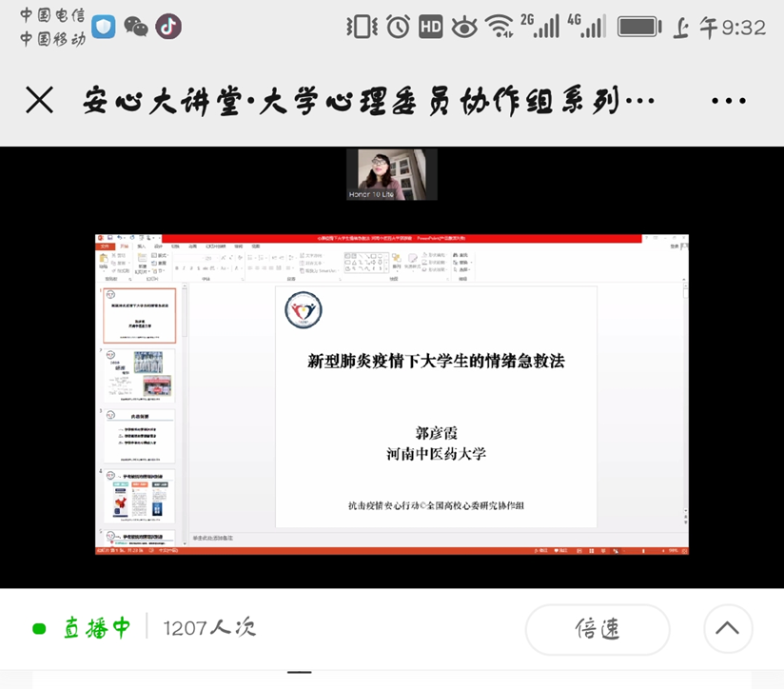Tap the Douyin icon in the status bar
Image resolution: width=784 pixels, height=689 pixels.
[168, 26]
